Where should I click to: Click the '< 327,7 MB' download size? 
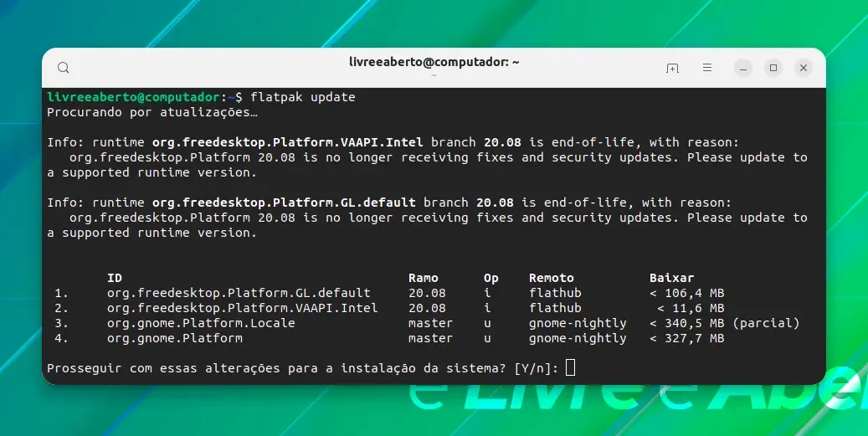click(x=687, y=338)
